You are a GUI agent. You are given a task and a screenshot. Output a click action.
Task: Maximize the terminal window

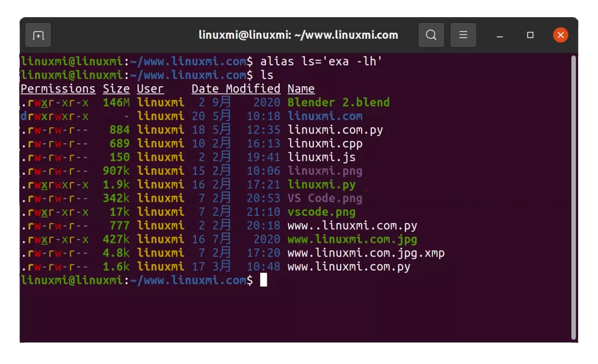click(x=530, y=35)
